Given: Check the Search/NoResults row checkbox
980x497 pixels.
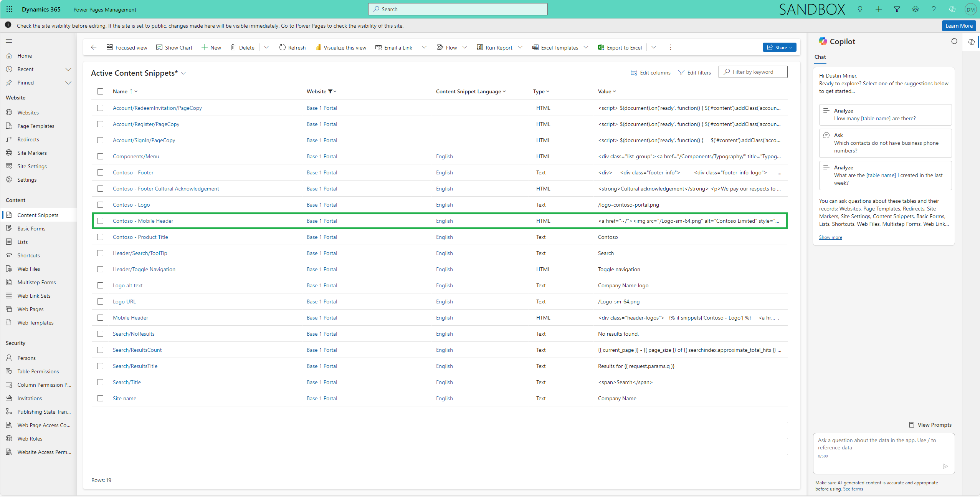Looking at the screenshot, I should tap(100, 334).
